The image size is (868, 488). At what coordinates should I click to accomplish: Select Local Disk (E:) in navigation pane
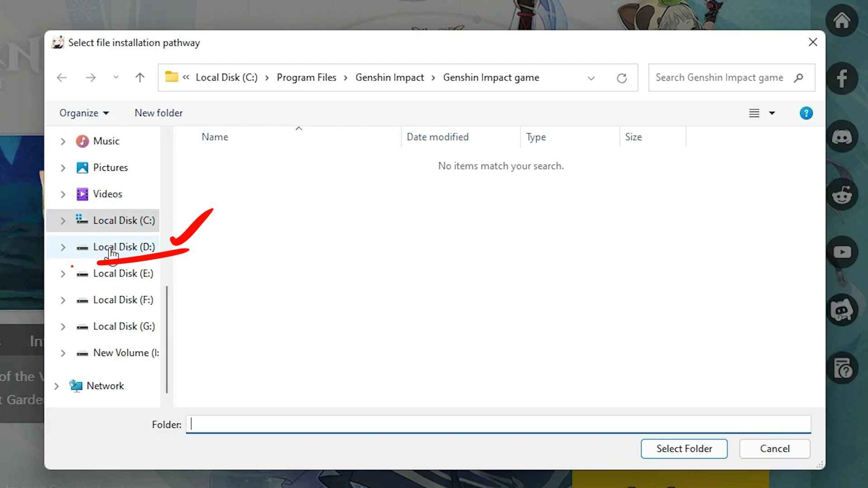point(123,273)
